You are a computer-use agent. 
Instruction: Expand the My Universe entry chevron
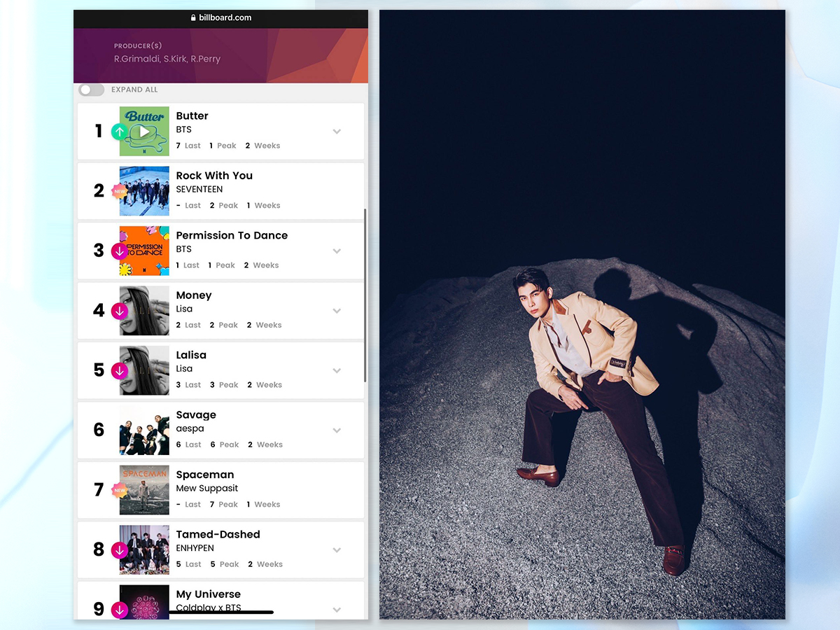[x=337, y=610]
